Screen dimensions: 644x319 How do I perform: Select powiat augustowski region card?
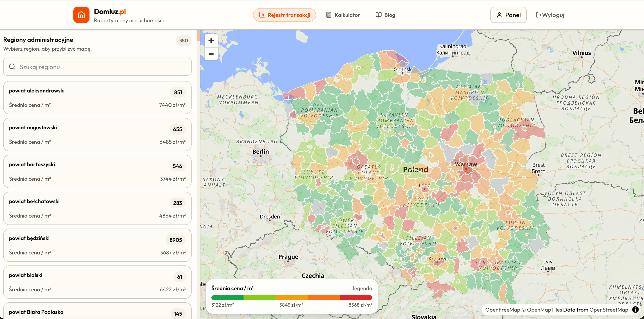[97, 135]
